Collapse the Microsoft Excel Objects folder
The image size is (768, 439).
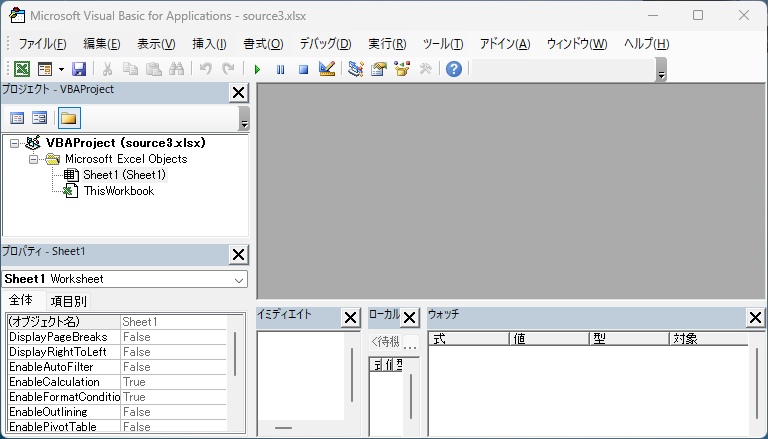(x=33, y=159)
